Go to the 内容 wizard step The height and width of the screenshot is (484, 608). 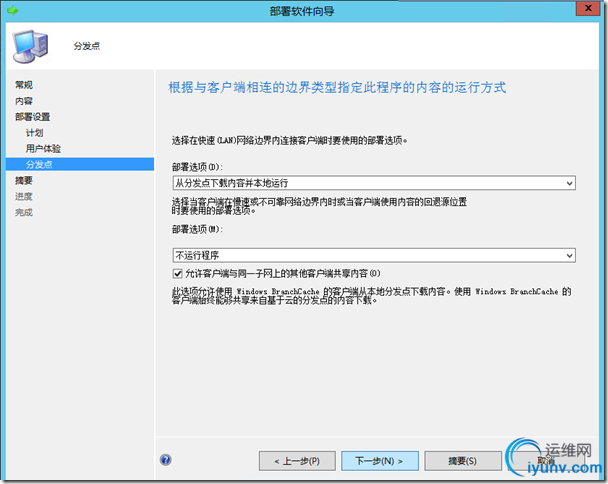click(x=24, y=101)
